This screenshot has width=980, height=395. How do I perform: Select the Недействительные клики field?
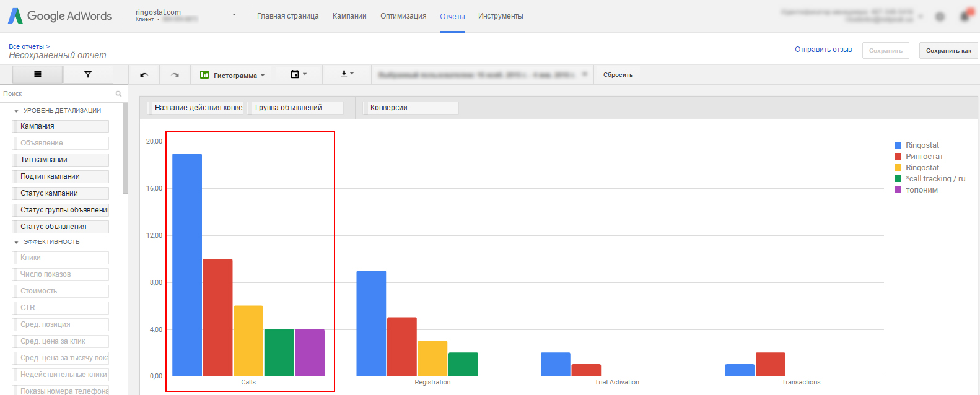point(61,375)
